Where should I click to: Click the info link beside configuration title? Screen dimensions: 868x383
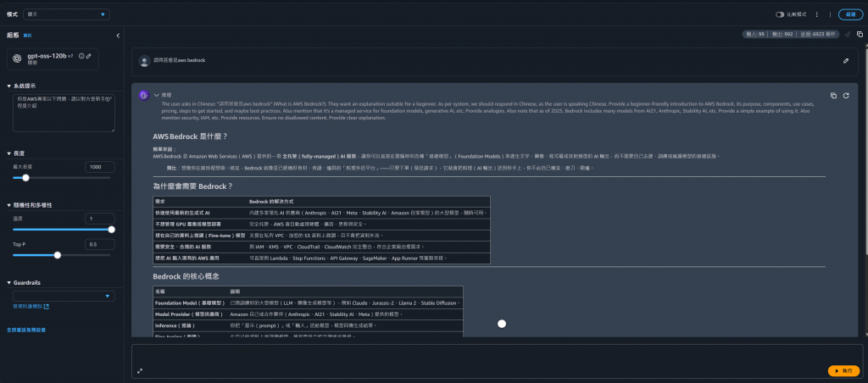[x=27, y=36]
